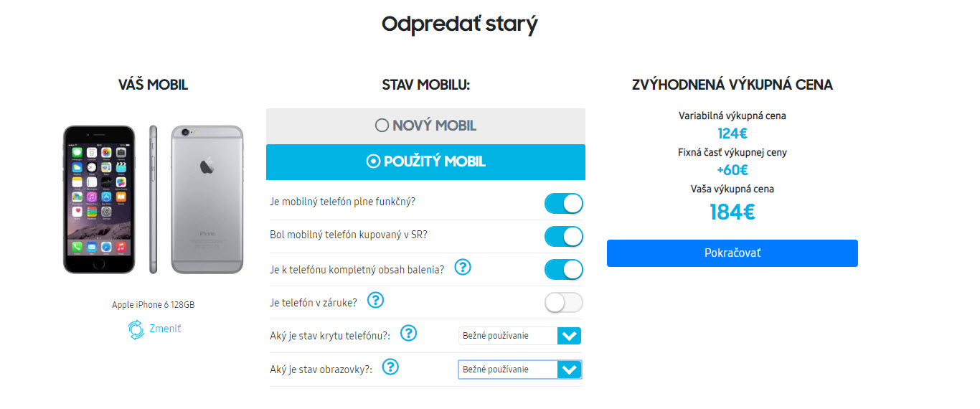Click the iPhone back view image
Screen dimensions: 980x409
[207, 199]
